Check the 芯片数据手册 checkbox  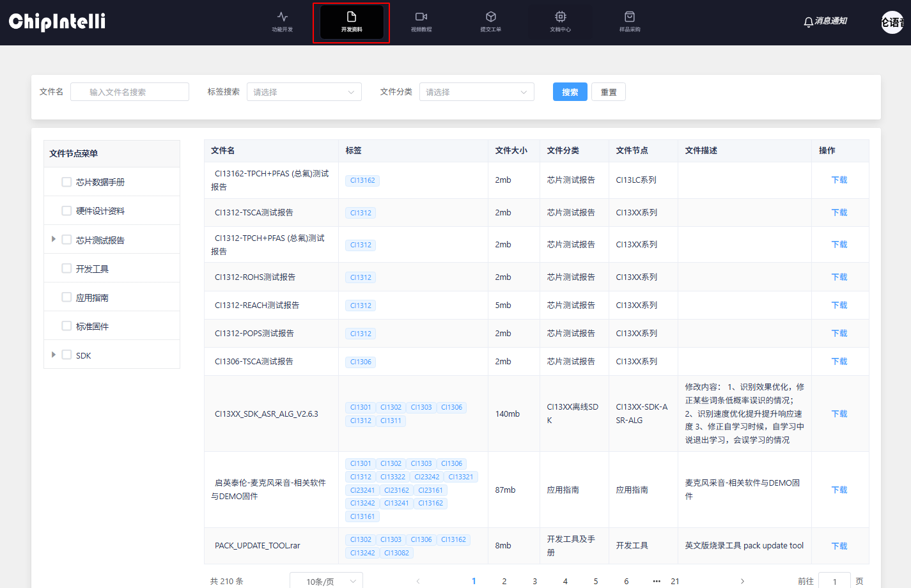click(x=66, y=182)
